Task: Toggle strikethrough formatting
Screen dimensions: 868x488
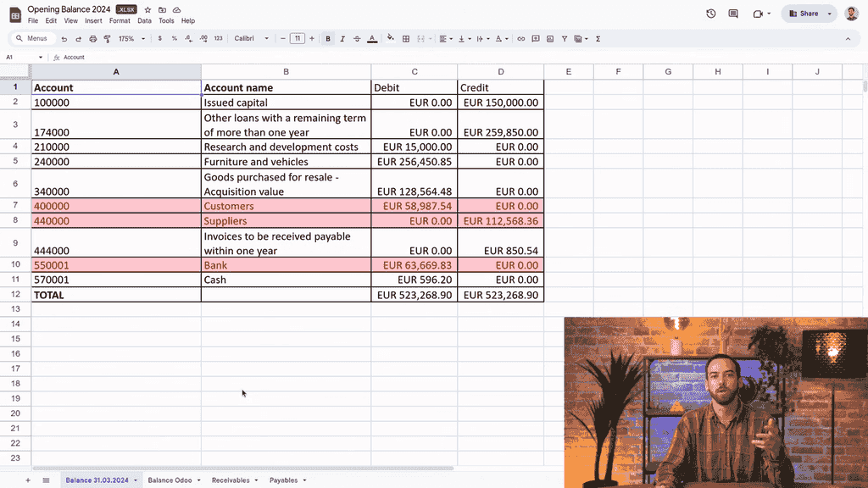Action: click(357, 39)
